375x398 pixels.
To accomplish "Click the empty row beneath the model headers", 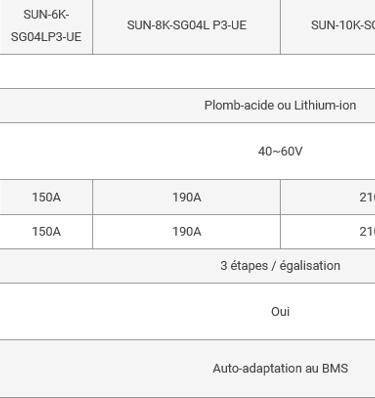I will (187, 71).
